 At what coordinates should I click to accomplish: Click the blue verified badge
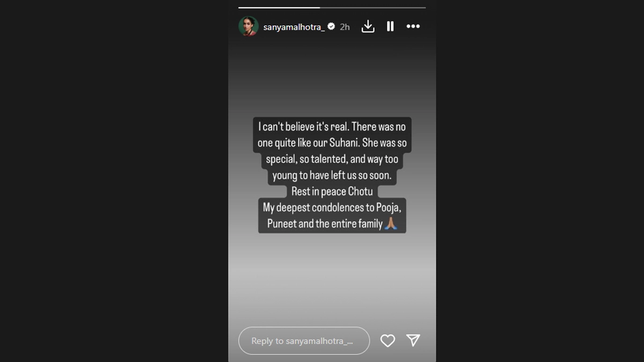coord(331,26)
